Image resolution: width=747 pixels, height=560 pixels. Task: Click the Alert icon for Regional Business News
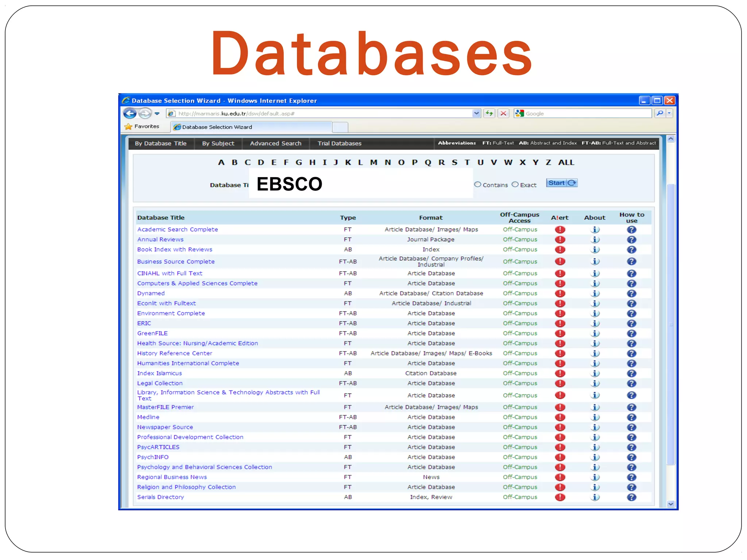click(x=560, y=477)
